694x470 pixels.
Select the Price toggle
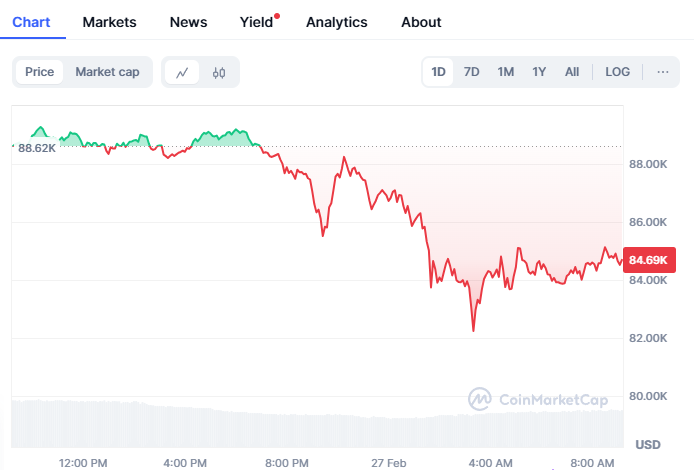click(40, 72)
